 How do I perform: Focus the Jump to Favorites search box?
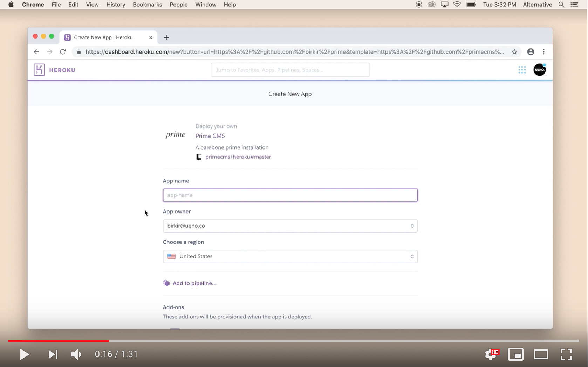click(290, 70)
